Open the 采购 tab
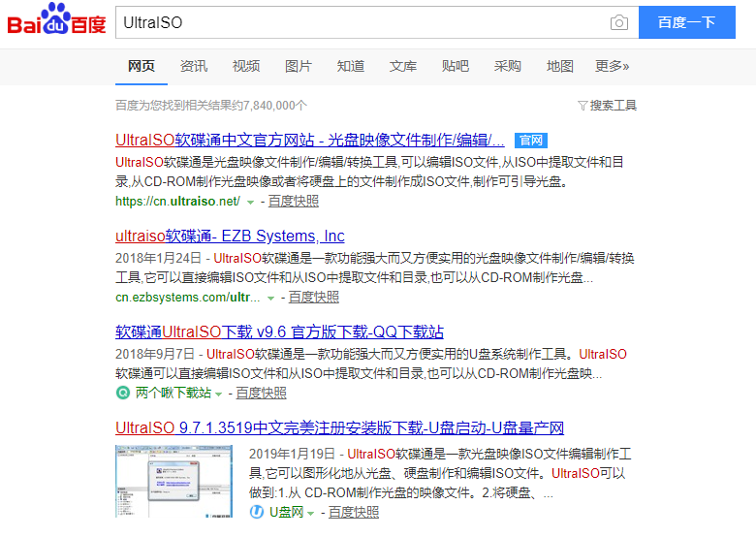The image size is (756, 537). coord(507,66)
